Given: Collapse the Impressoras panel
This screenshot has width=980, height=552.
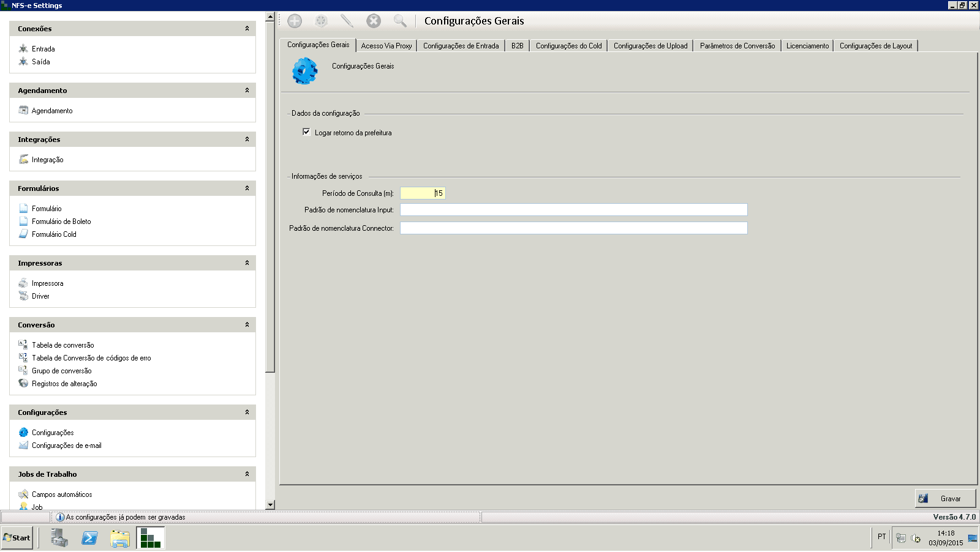Looking at the screenshot, I should [247, 263].
